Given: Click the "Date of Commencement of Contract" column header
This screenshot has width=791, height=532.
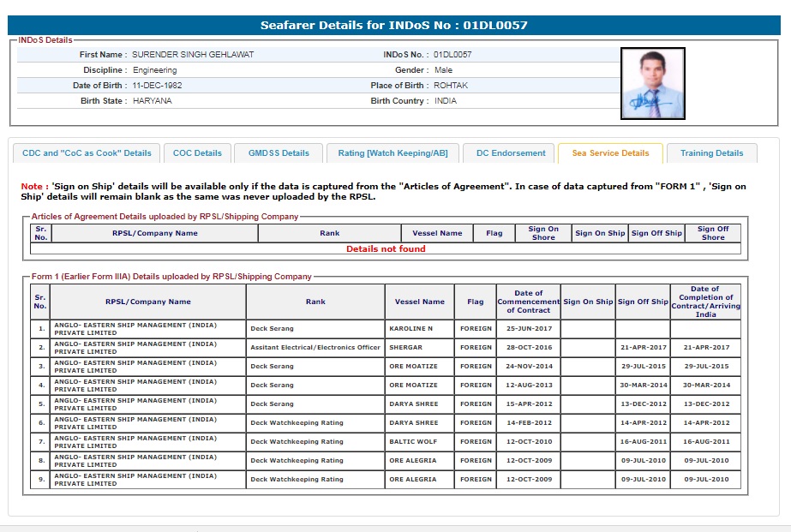Looking at the screenshot, I should 528,302.
